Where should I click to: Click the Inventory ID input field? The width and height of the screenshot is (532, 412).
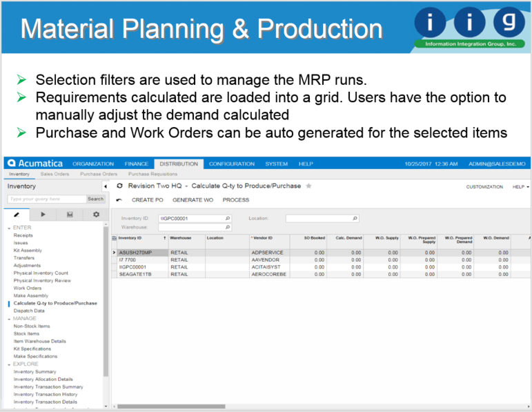195,219
